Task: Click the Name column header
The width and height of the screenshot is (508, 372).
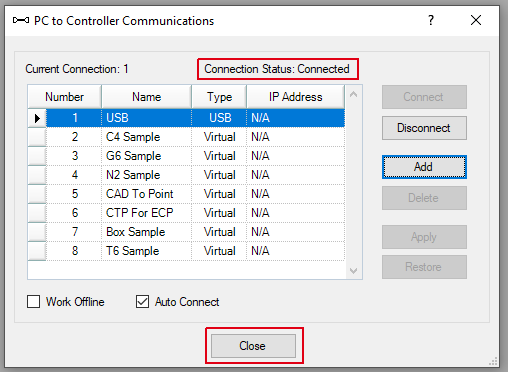Action: [146, 97]
